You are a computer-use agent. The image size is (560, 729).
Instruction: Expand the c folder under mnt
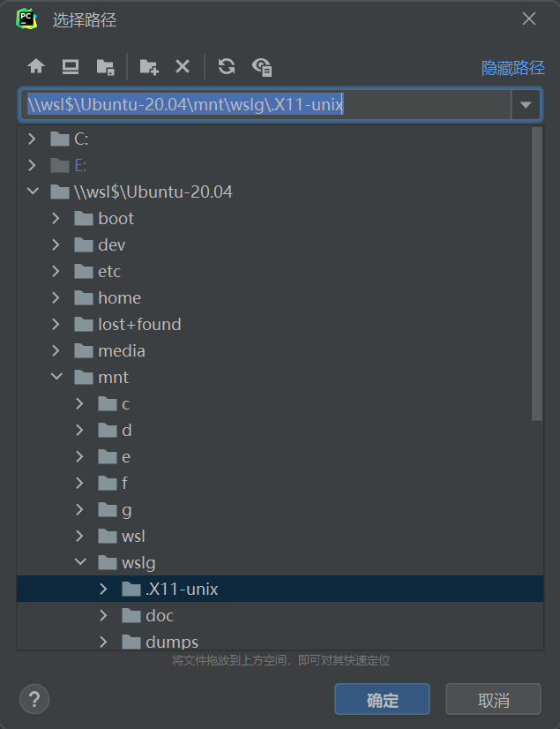point(80,403)
